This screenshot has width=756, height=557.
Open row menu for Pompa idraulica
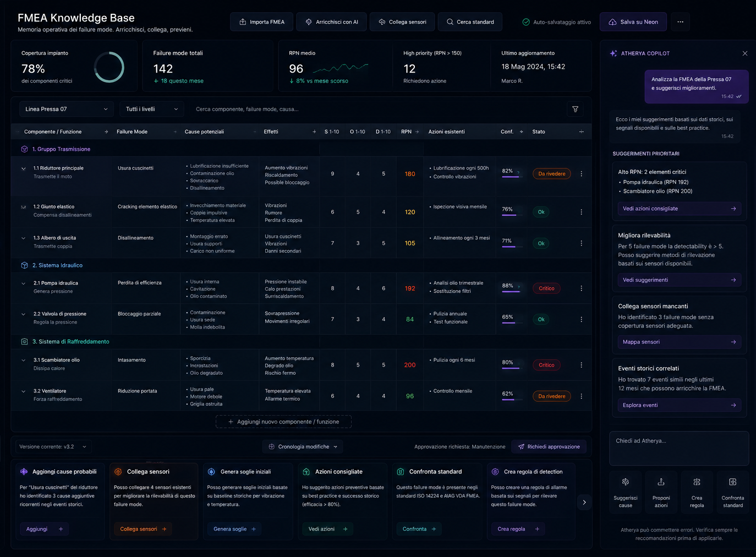coord(581,288)
